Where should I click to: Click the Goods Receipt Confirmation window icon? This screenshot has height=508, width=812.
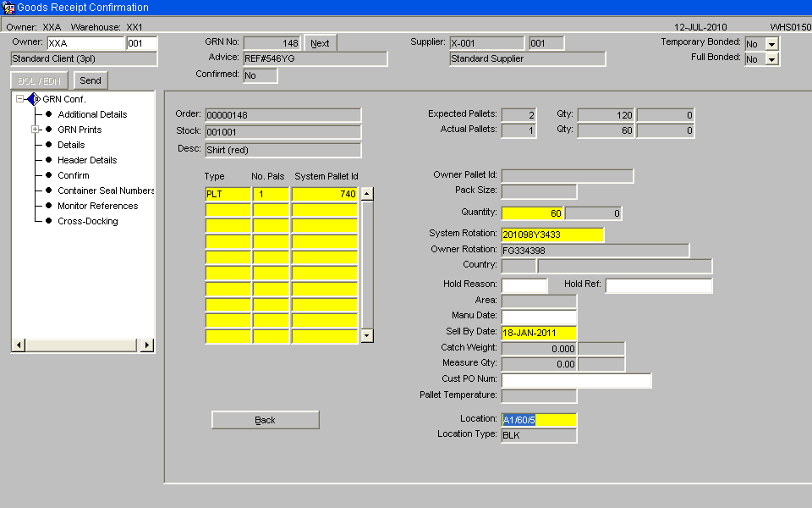8,8
